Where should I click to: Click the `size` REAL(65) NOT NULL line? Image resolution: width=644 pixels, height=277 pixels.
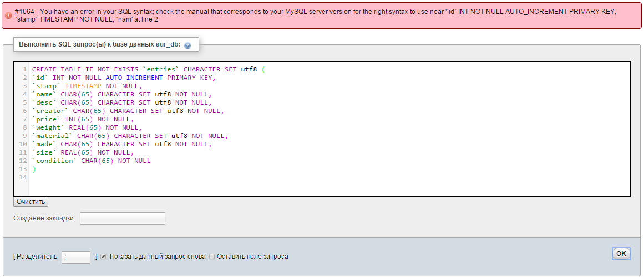83,152
